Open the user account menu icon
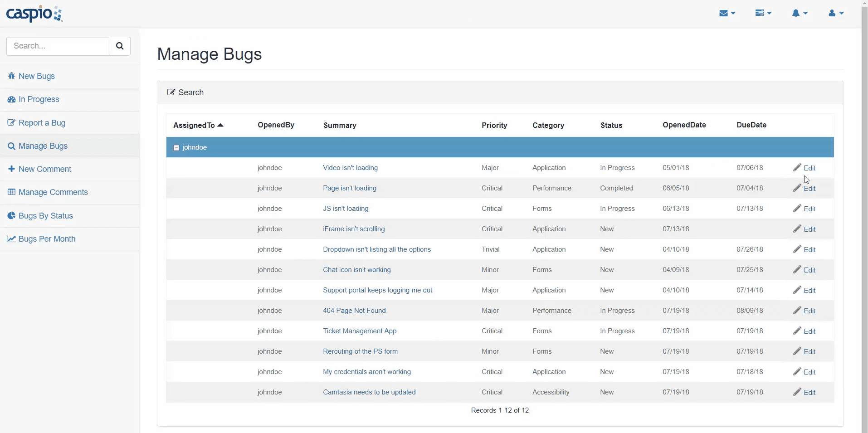 [836, 13]
